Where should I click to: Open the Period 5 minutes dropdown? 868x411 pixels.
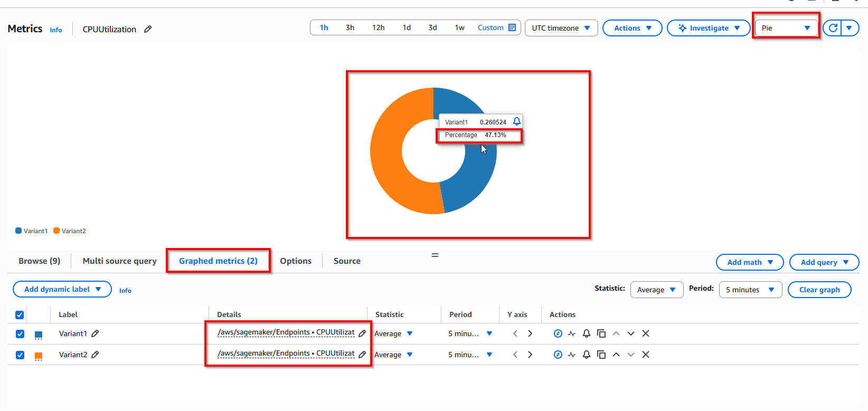pyautogui.click(x=750, y=290)
